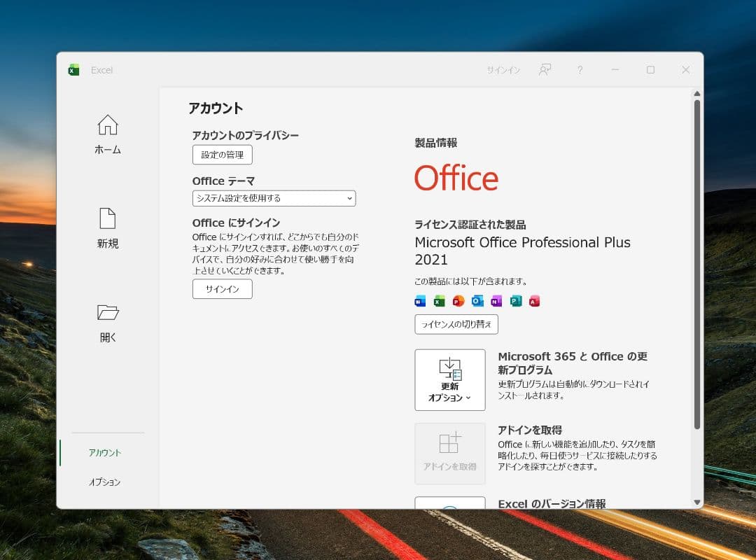Click the Access app icon
This screenshot has height=560, width=756.
point(534,301)
